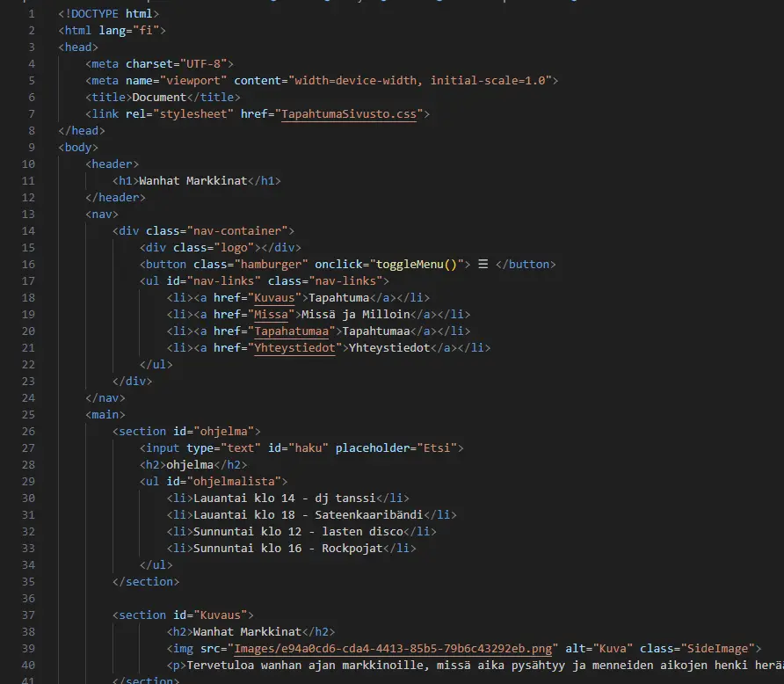This screenshot has height=684, width=784.
Task: Click the closing head tag
Action: 82,131
